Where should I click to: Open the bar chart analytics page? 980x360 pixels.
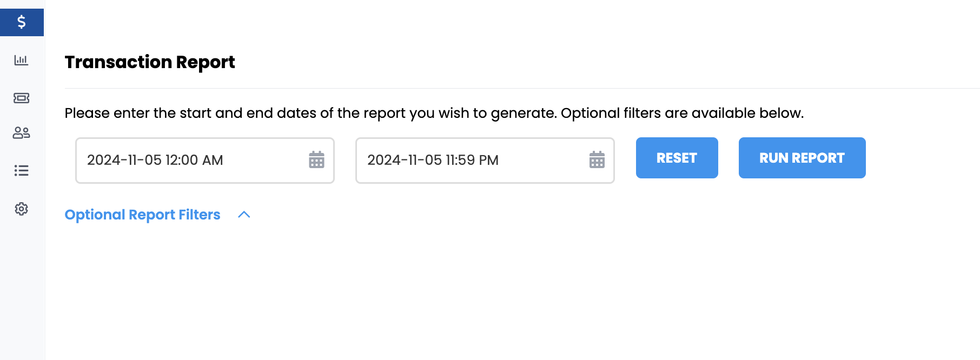[21, 60]
